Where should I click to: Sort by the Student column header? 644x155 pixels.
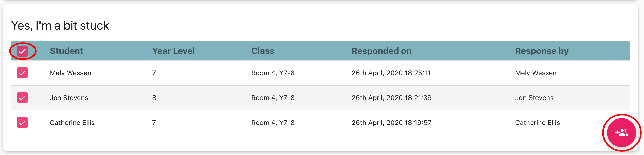pos(66,51)
